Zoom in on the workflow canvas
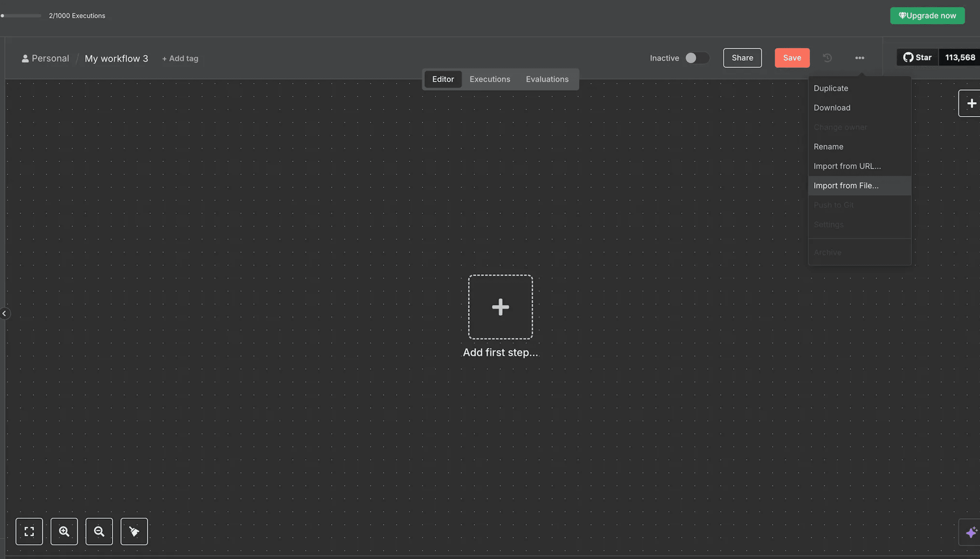The width and height of the screenshot is (980, 559). click(x=64, y=531)
